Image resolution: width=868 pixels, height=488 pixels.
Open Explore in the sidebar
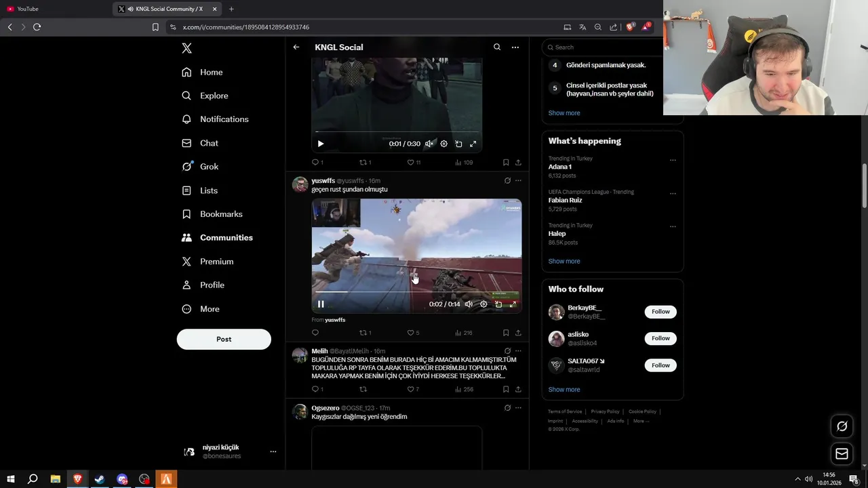pyautogui.click(x=205, y=96)
